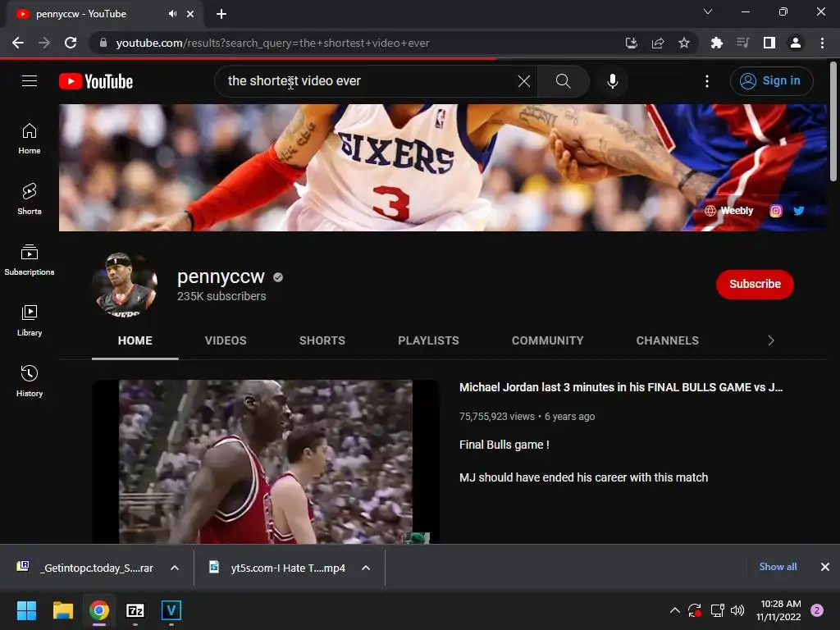Open the clock showing 10:28 AM
Screen dimensions: 840x630
[781, 610]
